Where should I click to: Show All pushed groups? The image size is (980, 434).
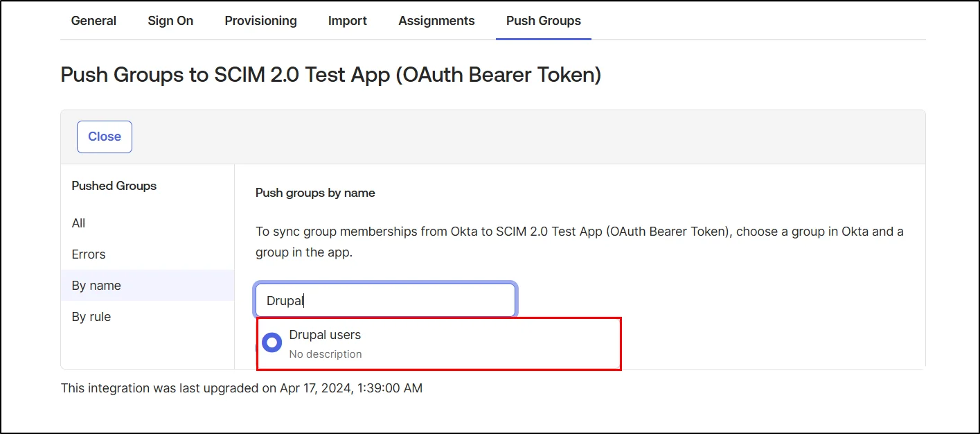(148, 223)
